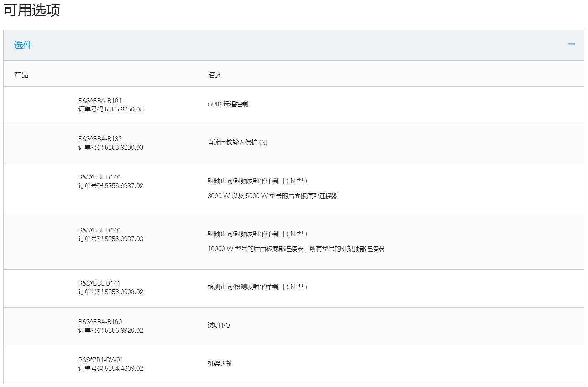
Task: Select order number 5356.9937.03
Action: click(x=124, y=239)
